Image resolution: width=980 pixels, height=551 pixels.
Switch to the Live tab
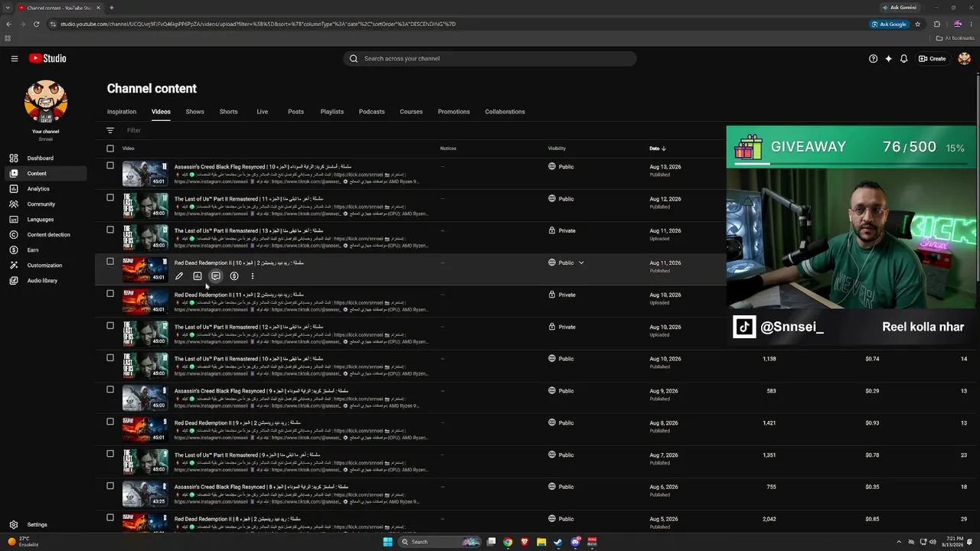263,112
